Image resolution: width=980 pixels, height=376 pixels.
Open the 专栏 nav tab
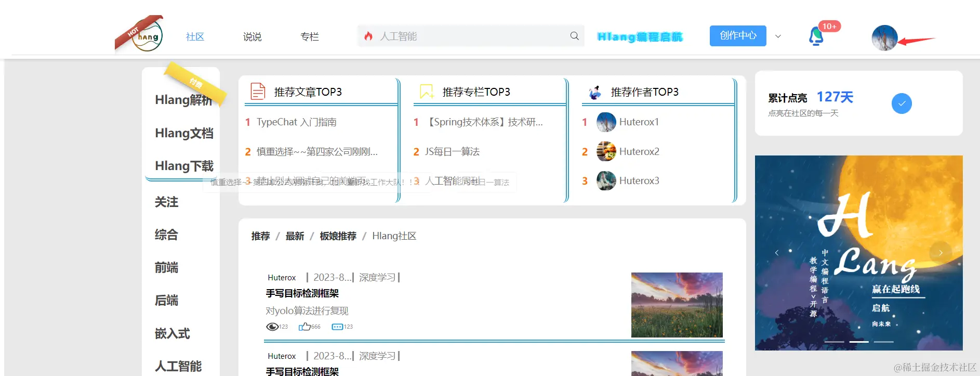pyautogui.click(x=309, y=37)
